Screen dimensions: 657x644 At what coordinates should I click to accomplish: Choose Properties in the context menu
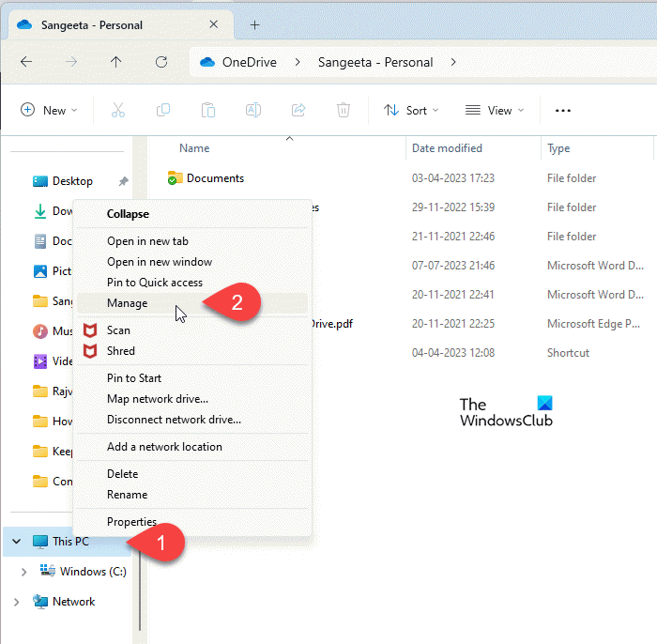pos(131,522)
